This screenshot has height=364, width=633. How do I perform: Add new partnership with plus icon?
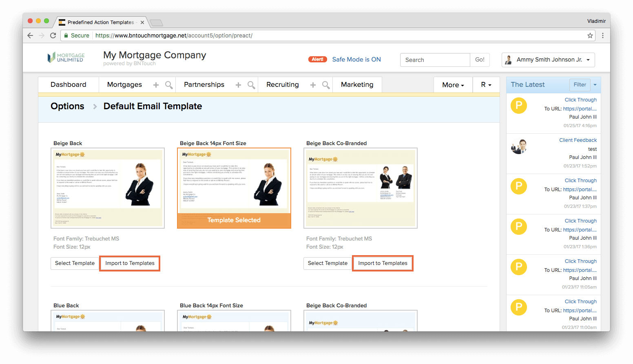click(x=238, y=85)
